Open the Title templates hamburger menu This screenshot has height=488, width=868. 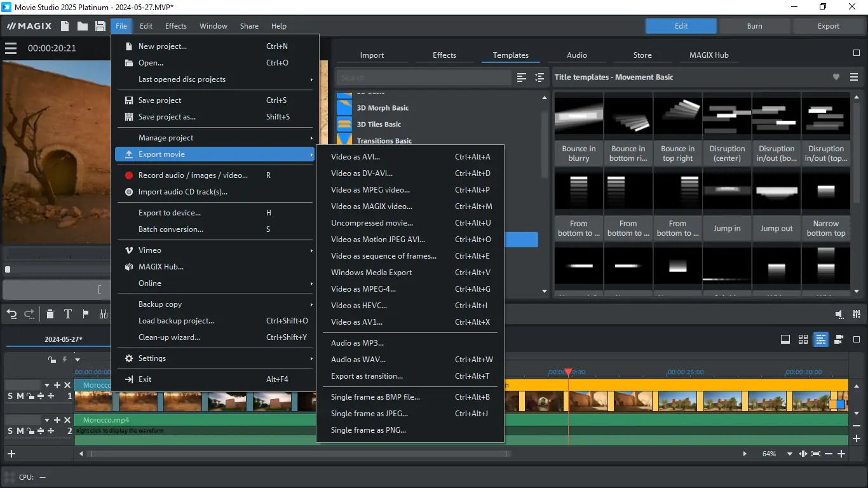point(854,77)
